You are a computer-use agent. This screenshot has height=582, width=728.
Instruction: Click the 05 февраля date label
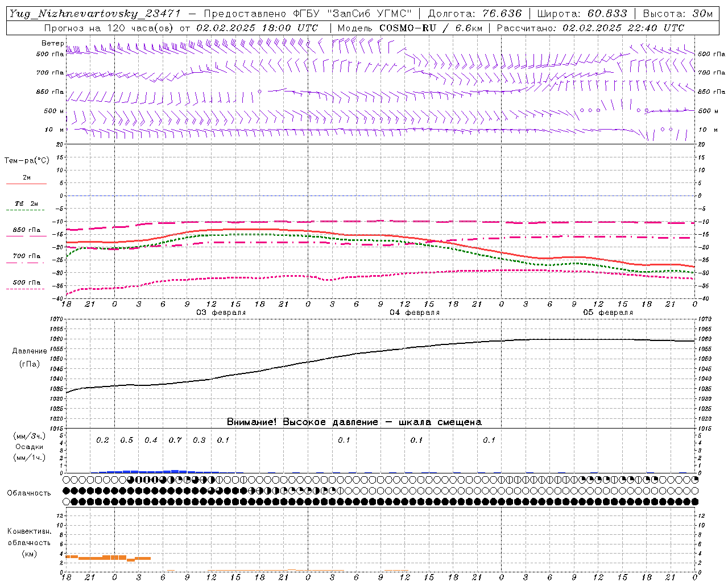(608, 312)
